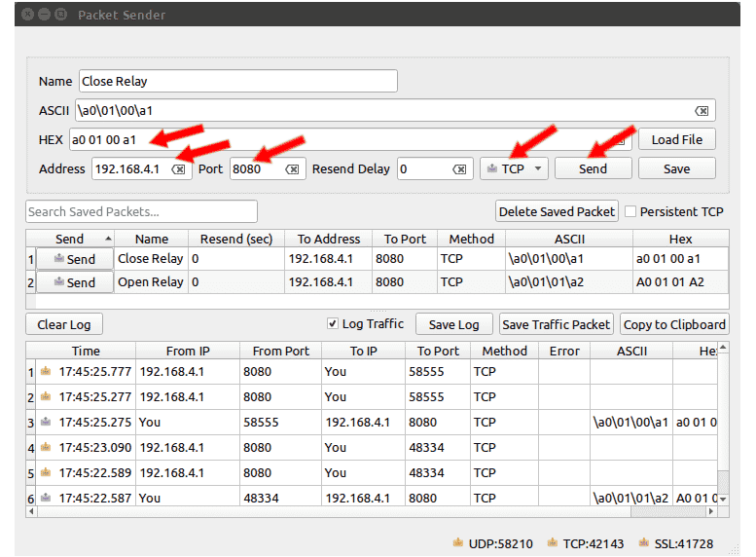Image resolution: width=756 pixels, height=557 pixels.
Task: Click status bar text 'UDP:58210'
Action: point(500,544)
